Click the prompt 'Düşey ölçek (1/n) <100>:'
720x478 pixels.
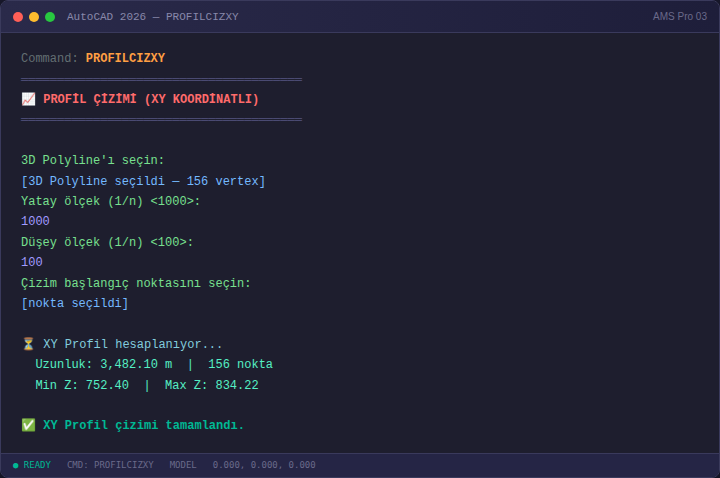107,242
